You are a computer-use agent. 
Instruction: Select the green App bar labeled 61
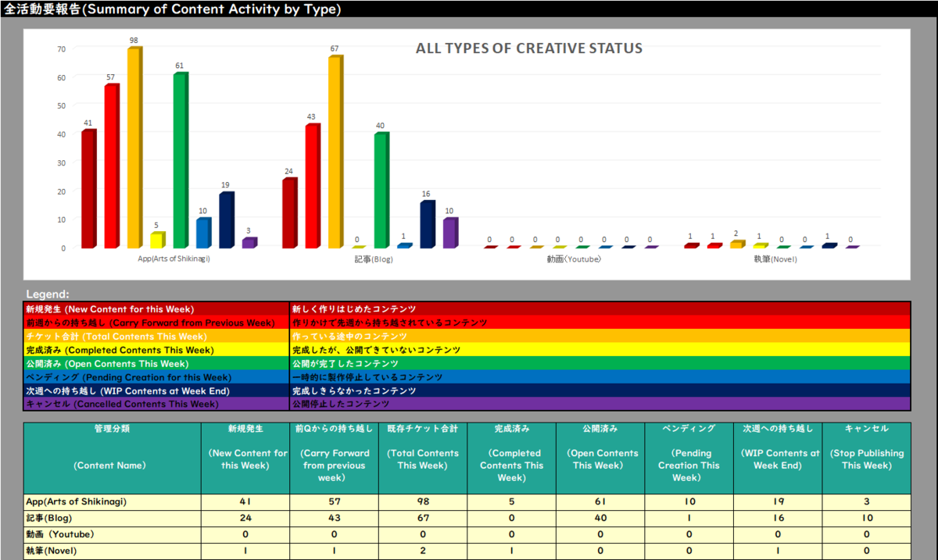point(181,161)
